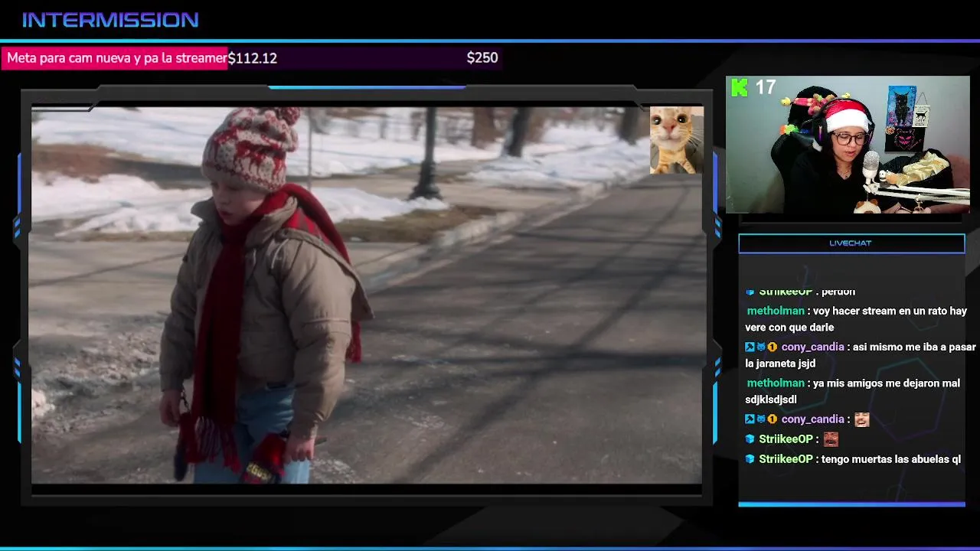
Task: Click the movie video showing boy in beanie
Action: 366,295
